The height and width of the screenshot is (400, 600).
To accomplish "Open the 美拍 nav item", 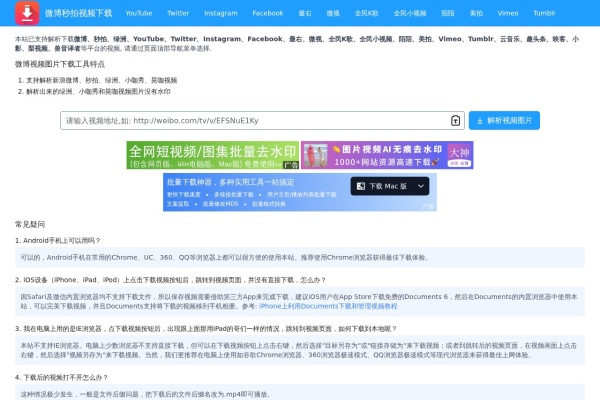I will [x=476, y=13].
